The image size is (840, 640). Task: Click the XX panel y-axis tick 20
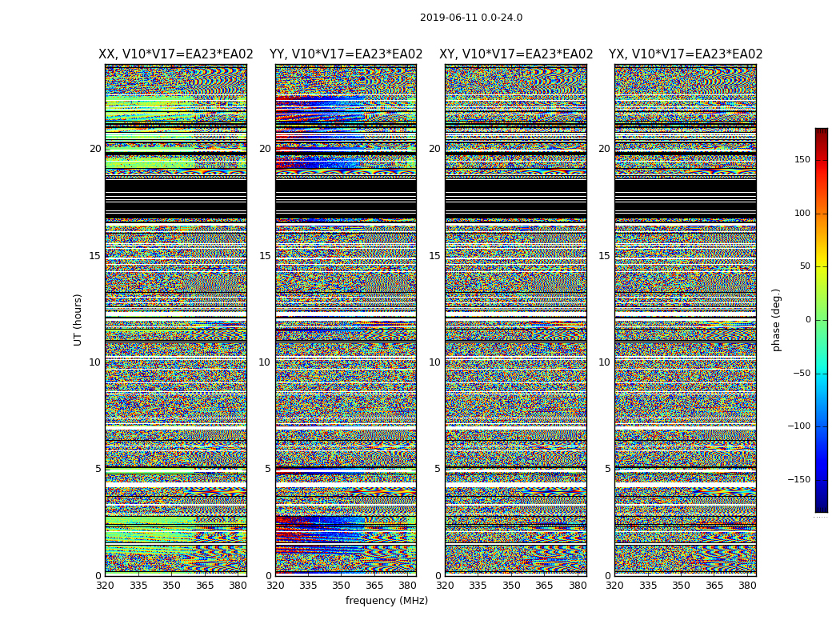(95, 149)
